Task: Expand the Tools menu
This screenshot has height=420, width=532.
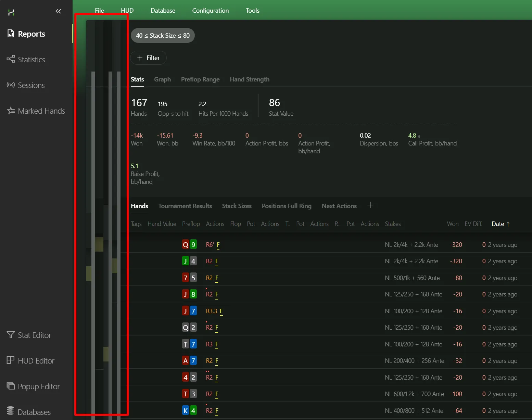Action: point(252,11)
